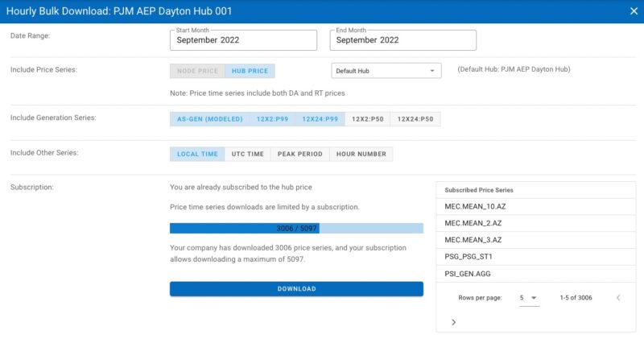Select the MEC.MEAN_2.AZ price series row
Viewport: 644px width, 339px height.
[535, 223]
